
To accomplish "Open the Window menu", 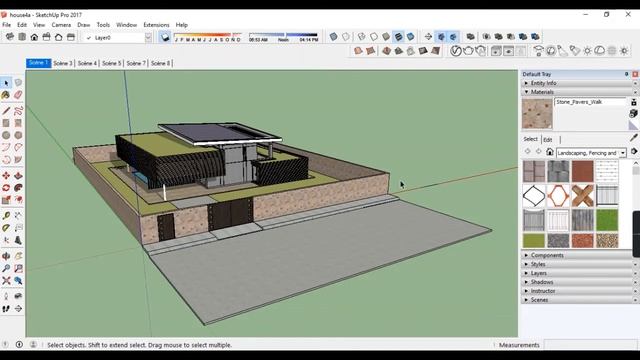I will pyautogui.click(x=126, y=25).
